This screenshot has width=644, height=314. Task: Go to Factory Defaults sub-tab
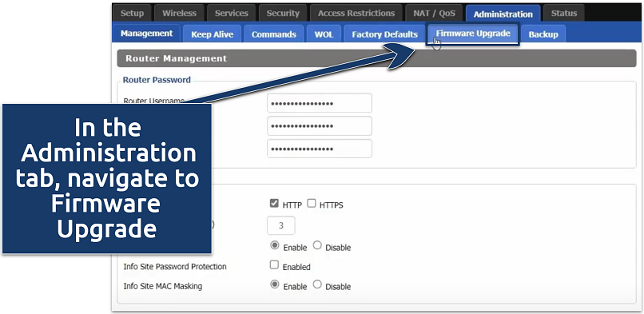[384, 34]
